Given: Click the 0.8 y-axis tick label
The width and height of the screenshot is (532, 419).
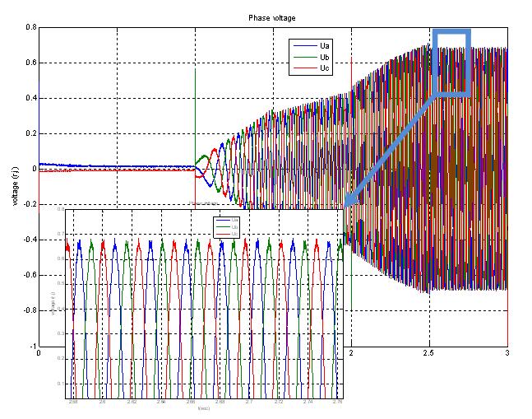Looking at the screenshot, I should pos(31,27).
